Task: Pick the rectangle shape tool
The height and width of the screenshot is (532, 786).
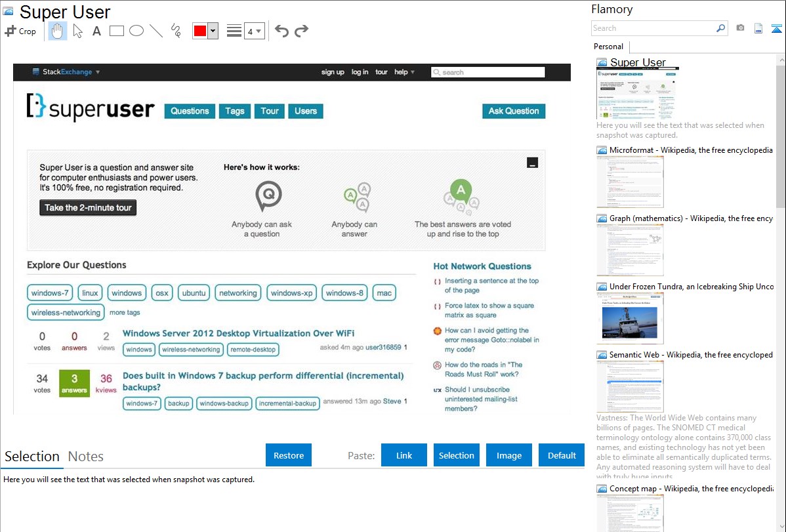Action: [x=116, y=31]
